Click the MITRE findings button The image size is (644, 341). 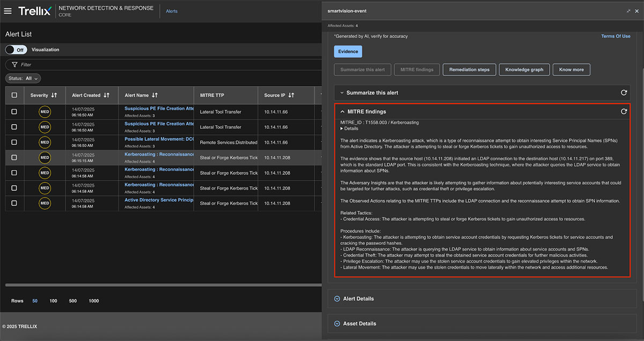[417, 69]
